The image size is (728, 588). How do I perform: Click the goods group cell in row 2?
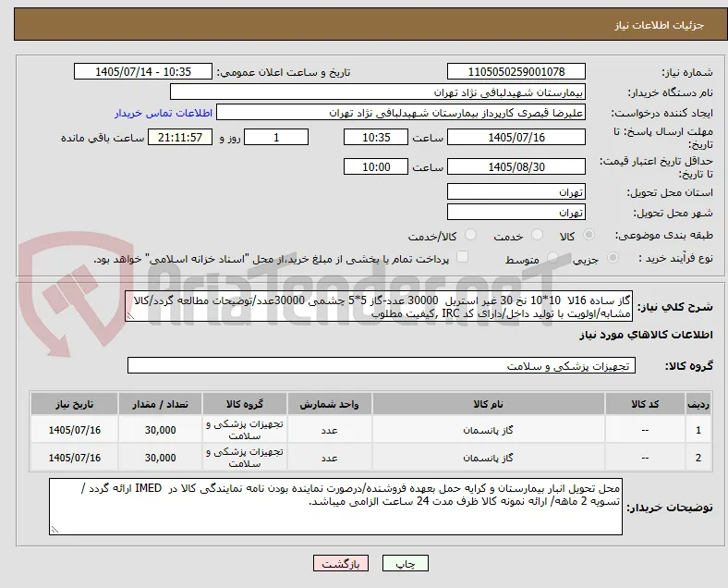click(x=245, y=458)
